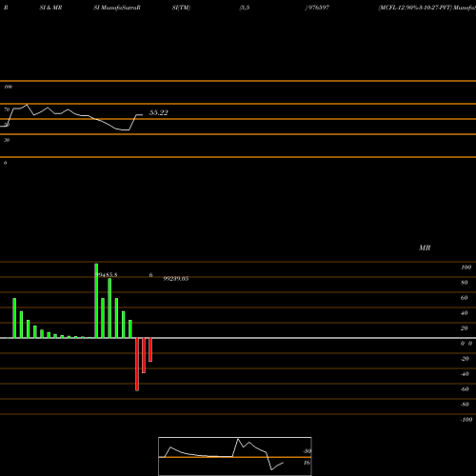Click the RSI axis label 100
Image resolution: width=476 pixels, height=476 pixels.
[x=9, y=87]
